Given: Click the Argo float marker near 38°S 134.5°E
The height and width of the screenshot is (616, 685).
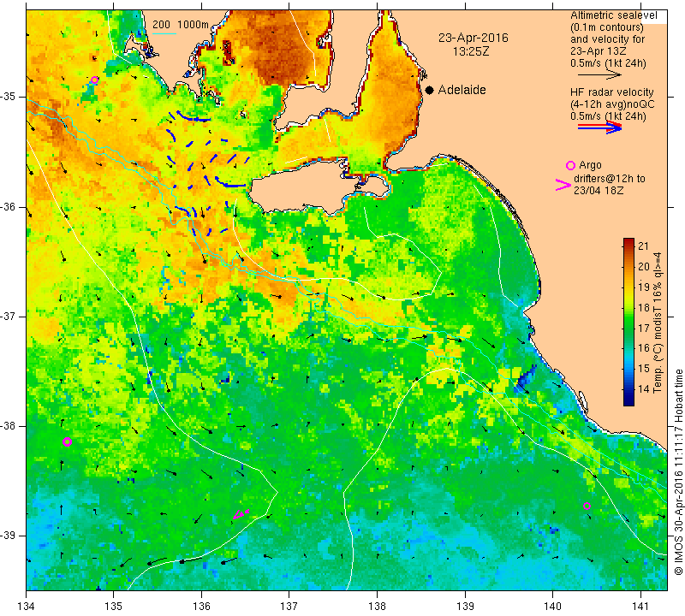Looking at the screenshot, I should click(67, 441).
